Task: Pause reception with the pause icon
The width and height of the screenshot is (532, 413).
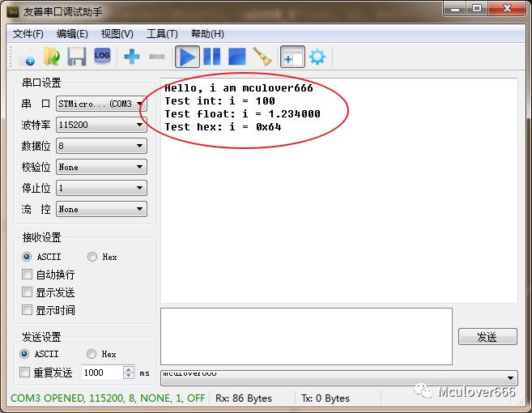Action: pos(211,57)
